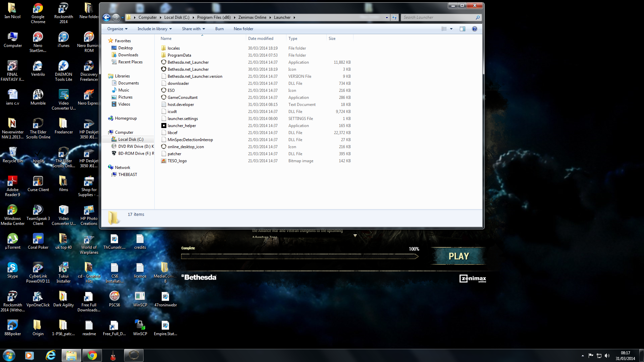Screen dimensions: 644x362
Task: Click the Explorer Back arrow button
Action: 107,17
